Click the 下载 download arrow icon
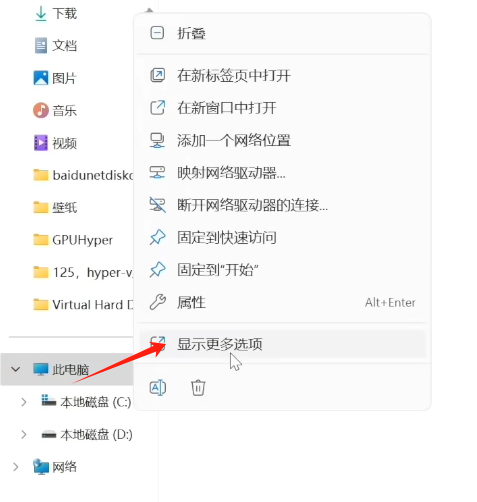The height and width of the screenshot is (502, 477). [x=41, y=14]
